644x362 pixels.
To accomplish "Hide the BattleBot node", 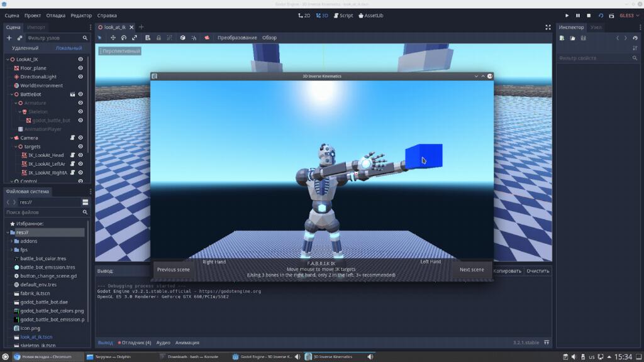I will tap(80, 94).
